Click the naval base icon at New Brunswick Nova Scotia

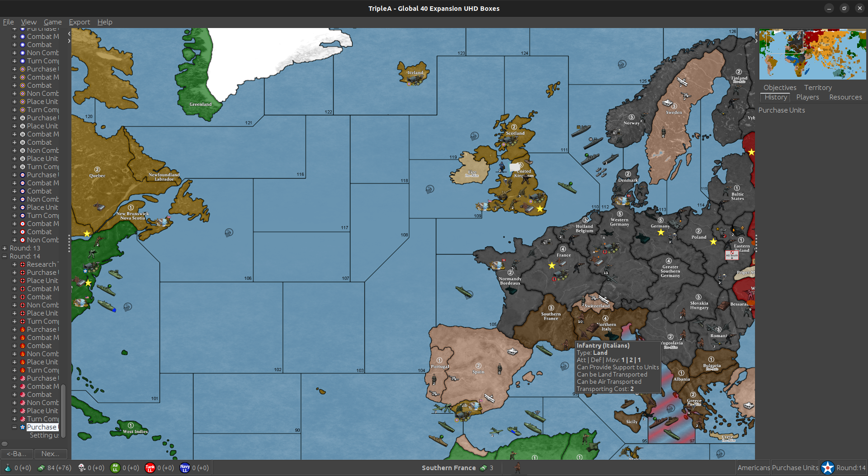(x=162, y=222)
